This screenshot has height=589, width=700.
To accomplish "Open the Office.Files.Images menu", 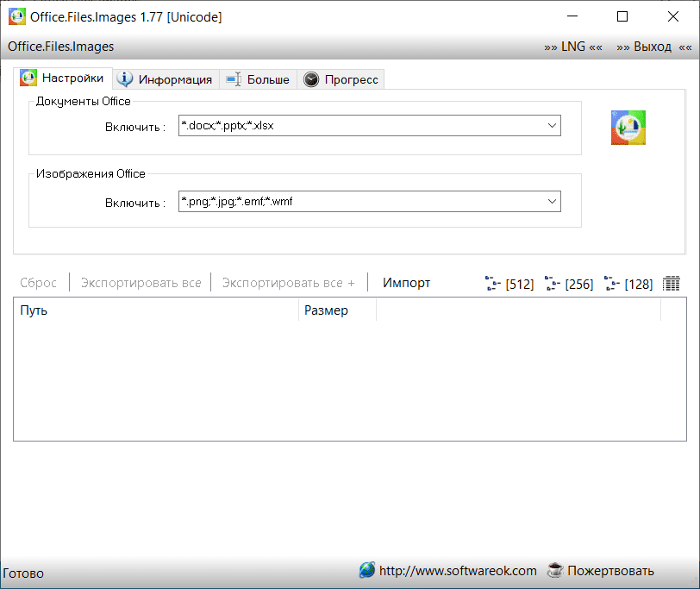I will pos(60,47).
